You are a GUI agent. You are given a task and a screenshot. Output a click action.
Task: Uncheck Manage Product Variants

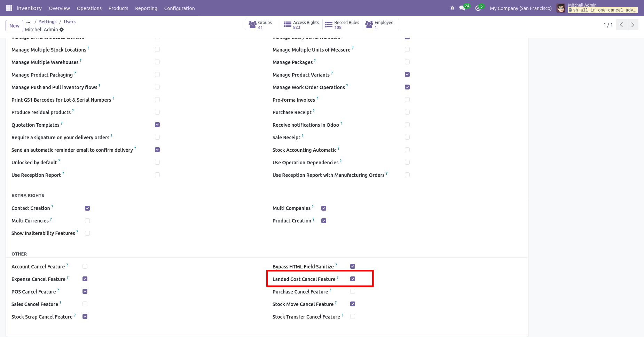click(407, 75)
